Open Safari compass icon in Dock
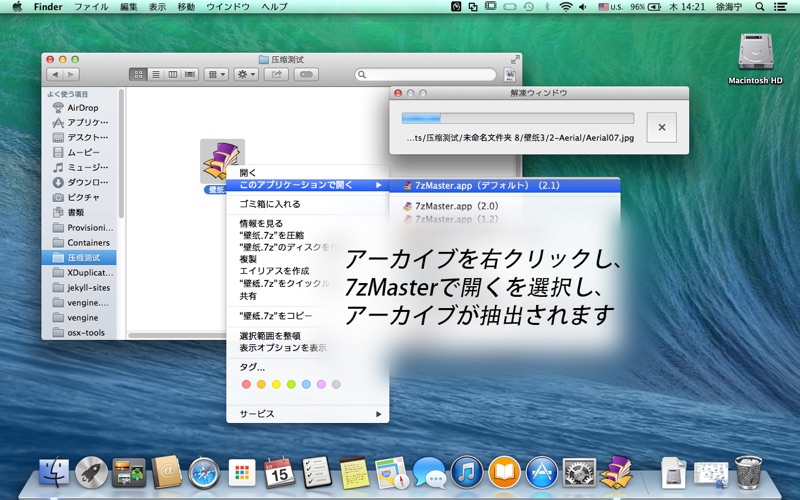 coord(204,473)
